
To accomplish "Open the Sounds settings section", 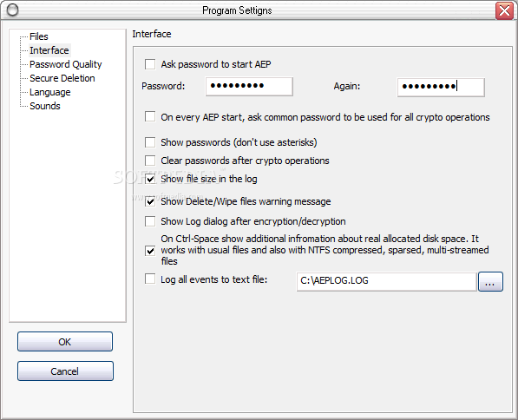I will click(45, 106).
